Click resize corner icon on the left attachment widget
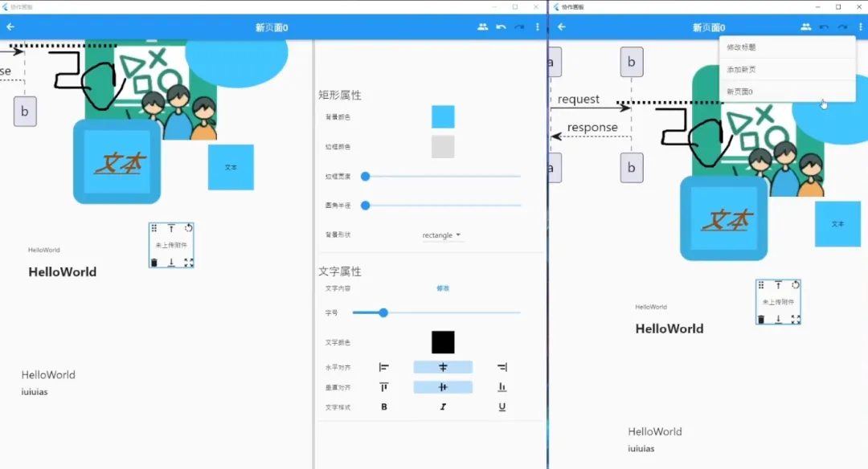This screenshot has width=868, height=469. click(189, 263)
